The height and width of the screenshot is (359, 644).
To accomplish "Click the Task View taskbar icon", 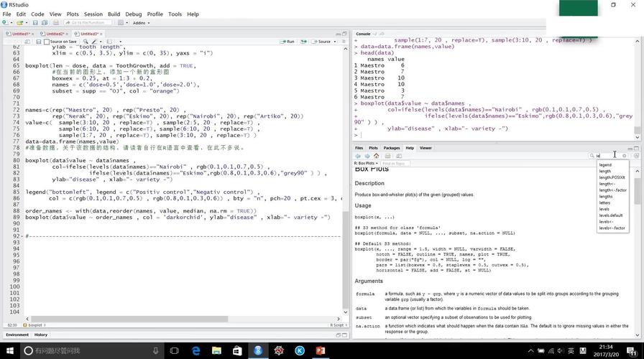I will pos(175,350).
